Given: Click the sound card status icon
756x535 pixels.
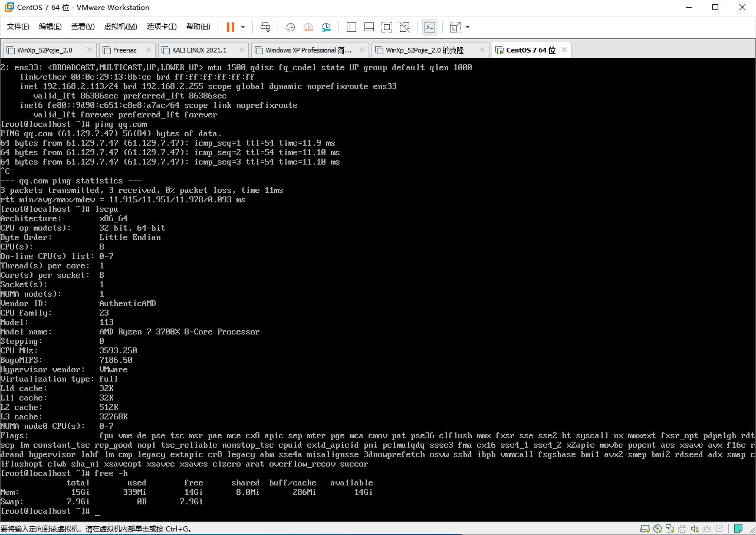Looking at the screenshot, I should [696, 529].
